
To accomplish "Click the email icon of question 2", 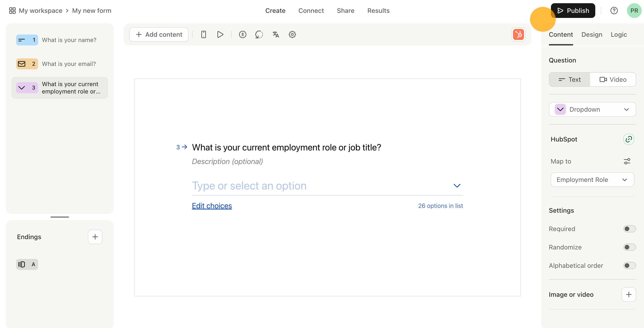I will click(22, 64).
